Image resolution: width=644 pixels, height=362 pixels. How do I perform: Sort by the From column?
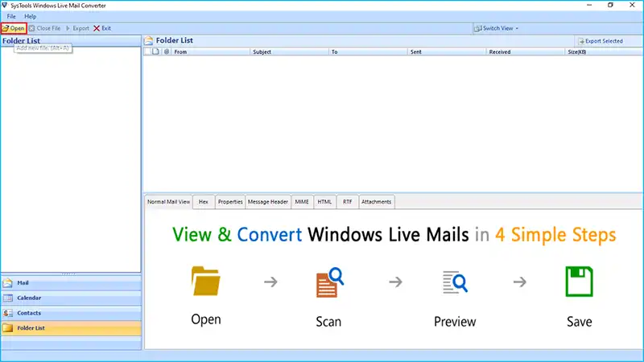pyautogui.click(x=210, y=51)
